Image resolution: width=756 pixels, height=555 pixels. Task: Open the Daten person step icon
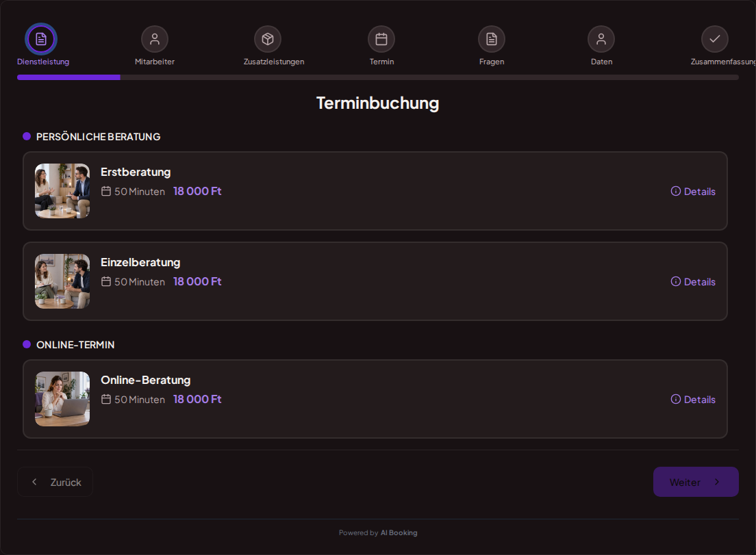(x=601, y=39)
